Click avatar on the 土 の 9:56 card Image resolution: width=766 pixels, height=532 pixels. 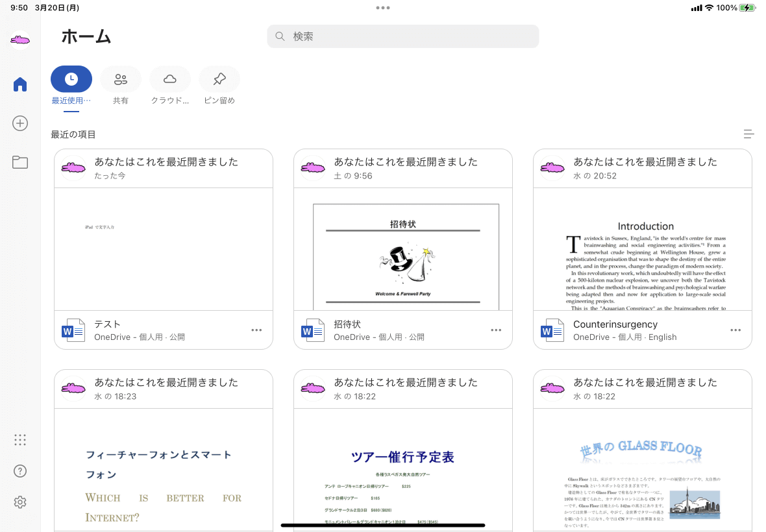[313, 168]
